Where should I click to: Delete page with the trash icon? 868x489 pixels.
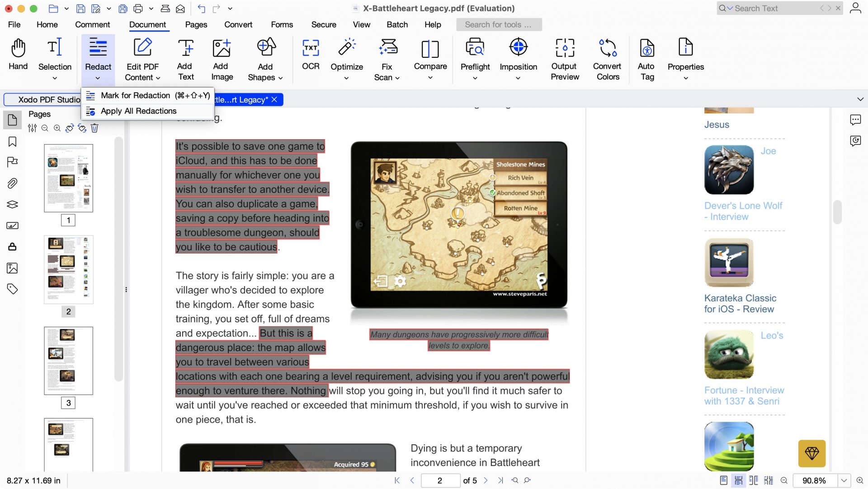(94, 128)
